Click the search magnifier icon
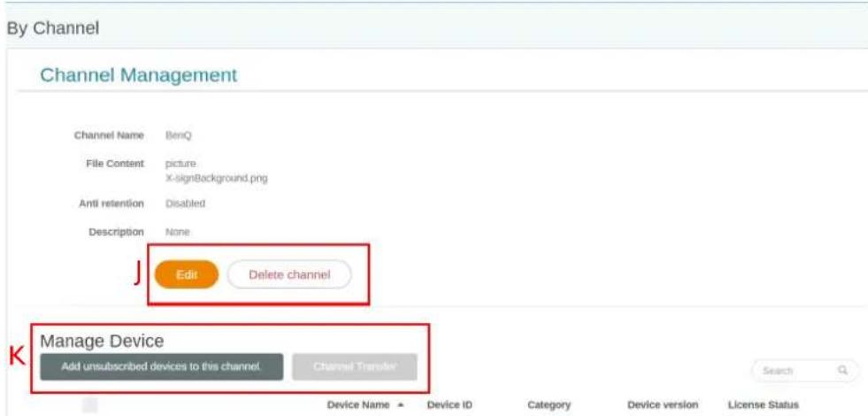 pyautogui.click(x=843, y=370)
